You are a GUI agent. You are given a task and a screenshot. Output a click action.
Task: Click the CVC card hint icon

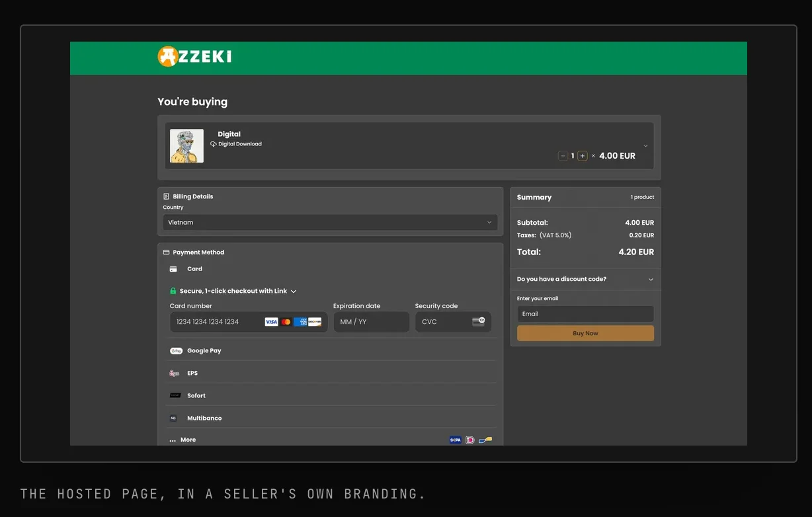(x=478, y=321)
